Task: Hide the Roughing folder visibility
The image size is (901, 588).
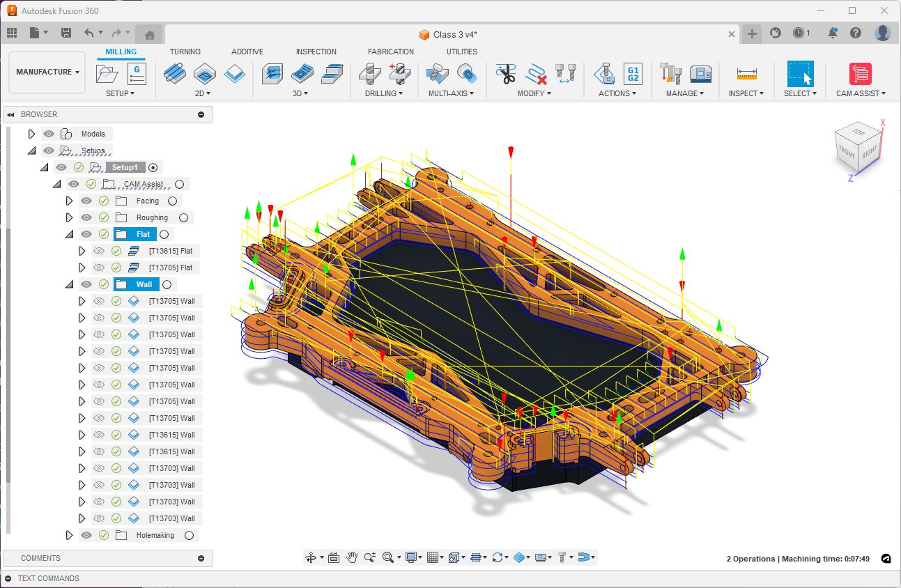Action: click(86, 217)
